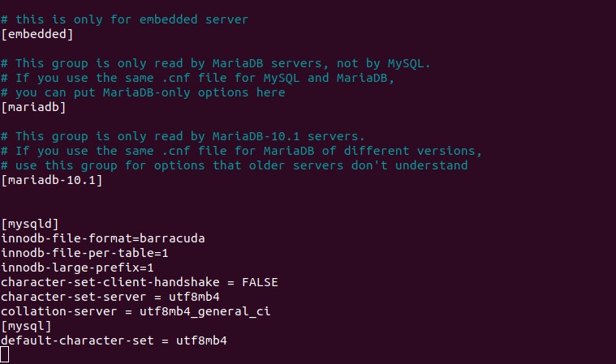Screen dimensions: 616x364
Task: Click the FALSE value of character-set-client-handshake
Action: (260, 282)
